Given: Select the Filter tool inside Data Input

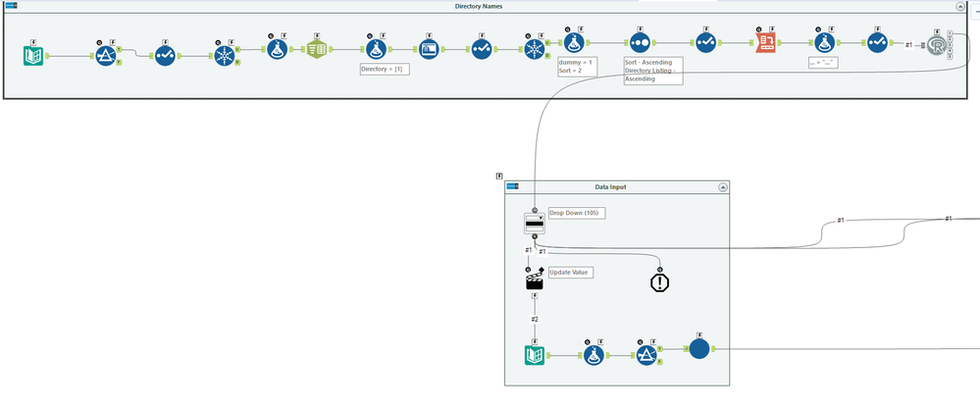Looking at the screenshot, I should (x=646, y=355).
